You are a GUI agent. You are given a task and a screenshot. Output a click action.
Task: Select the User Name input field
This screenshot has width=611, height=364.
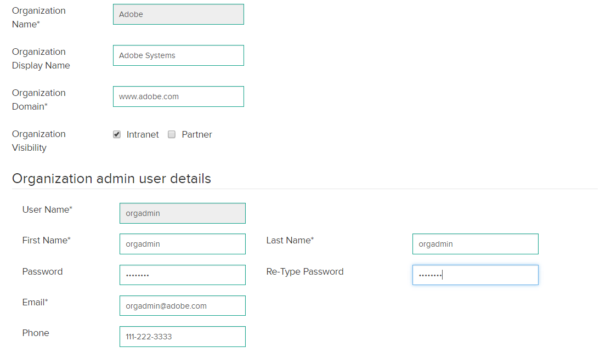(x=182, y=213)
